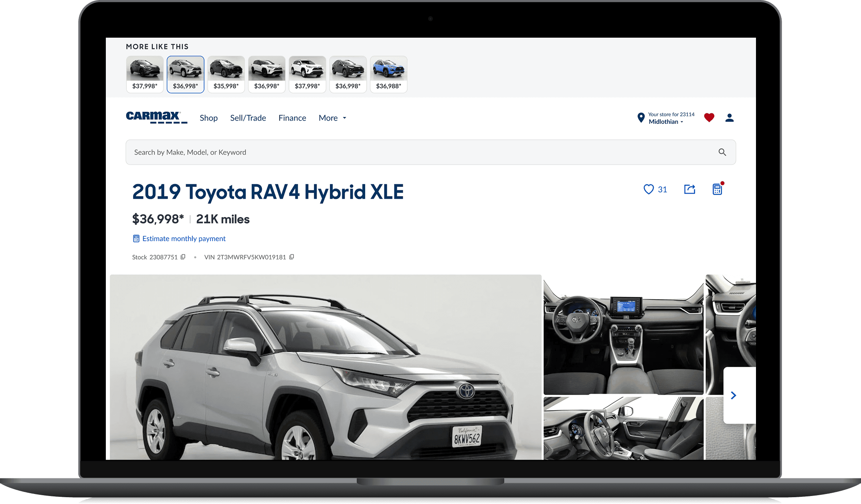Open saved cars red heart icon
861x504 pixels.
(709, 117)
